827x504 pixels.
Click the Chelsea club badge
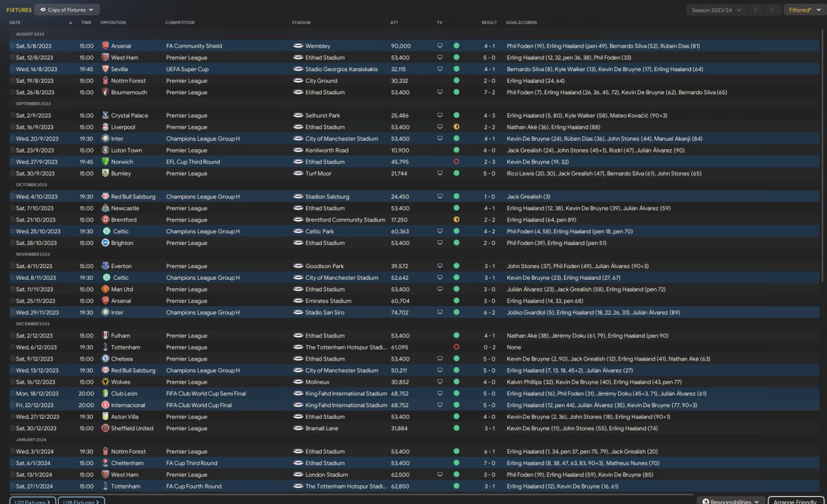pyautogui.click(x=105, y=359)
